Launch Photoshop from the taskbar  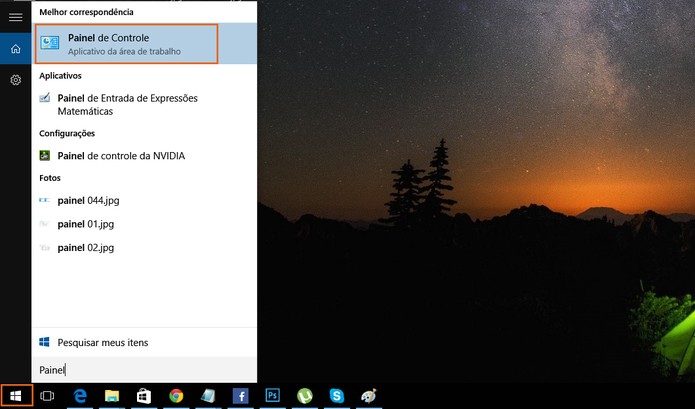click(x=273, y=395)
